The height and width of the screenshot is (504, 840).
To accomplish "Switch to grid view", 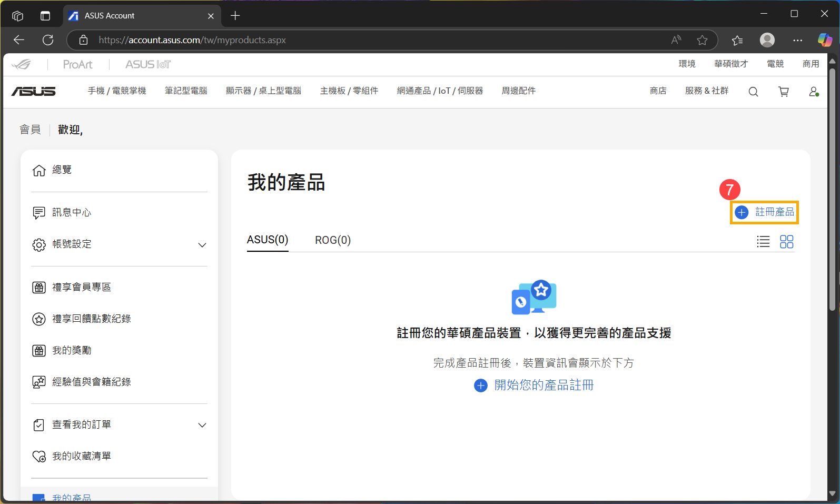I will pyautogui.click(x=787, y=242).
